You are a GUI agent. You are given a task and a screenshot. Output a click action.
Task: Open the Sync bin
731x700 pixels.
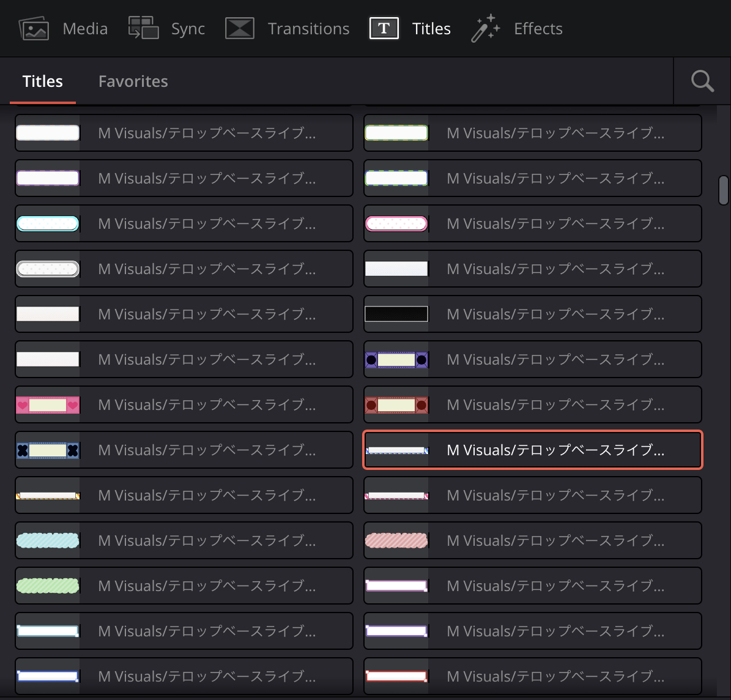click(166, 28)
